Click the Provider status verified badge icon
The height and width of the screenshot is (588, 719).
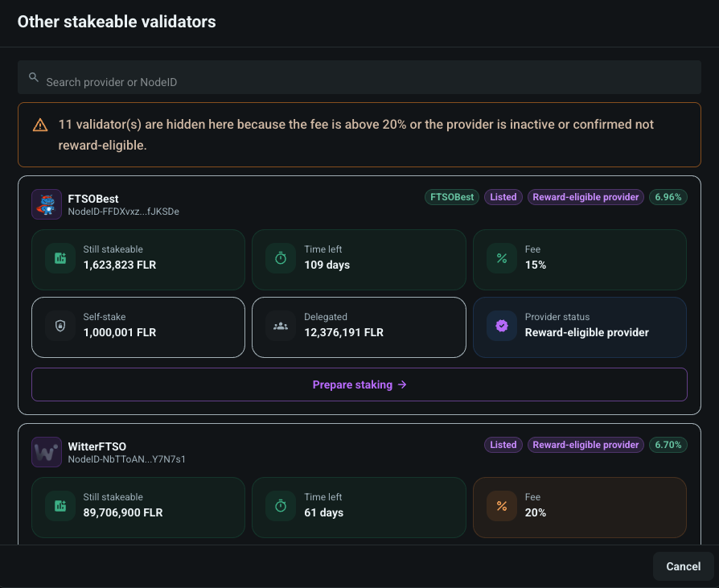point(502,326)
